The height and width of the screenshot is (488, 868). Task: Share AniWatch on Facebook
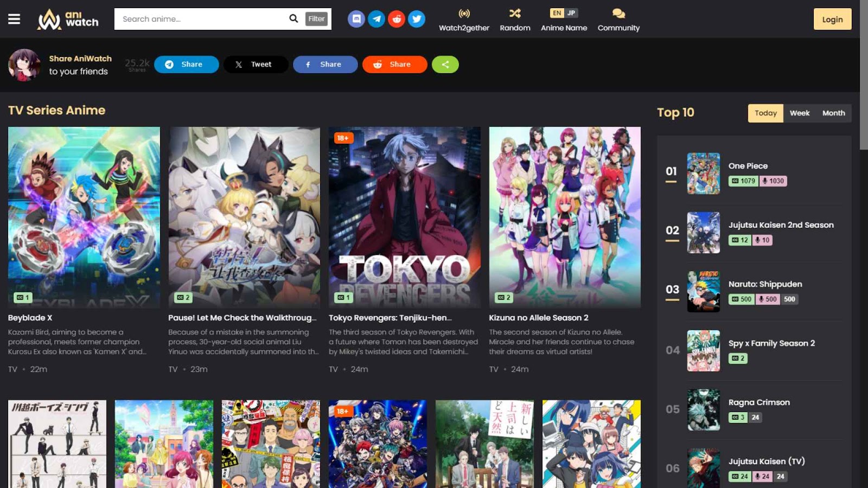tap(325, 65)
